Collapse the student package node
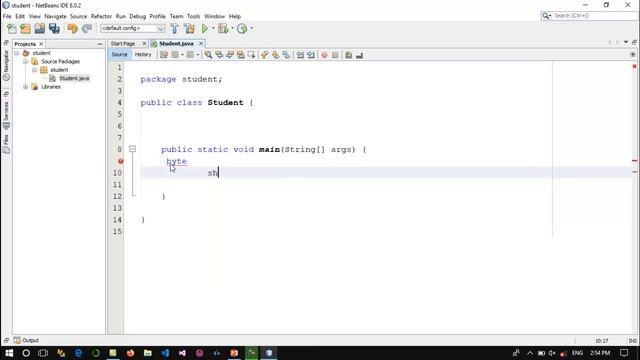 pos(34,70)
